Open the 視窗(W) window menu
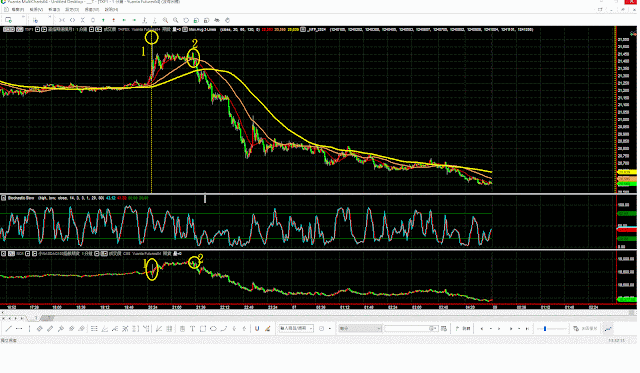 point(91,9)
